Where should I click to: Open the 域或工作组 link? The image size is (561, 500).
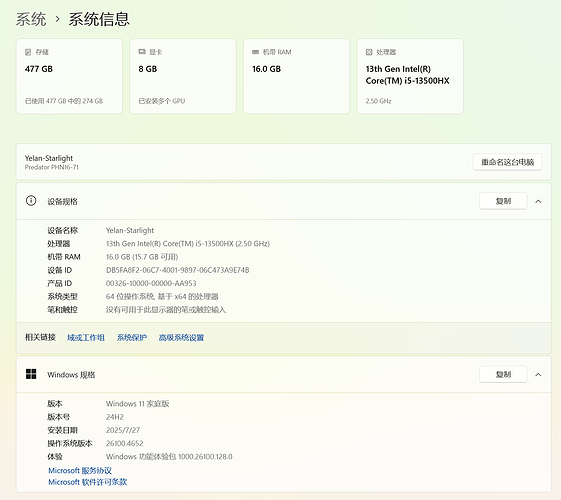86,337
